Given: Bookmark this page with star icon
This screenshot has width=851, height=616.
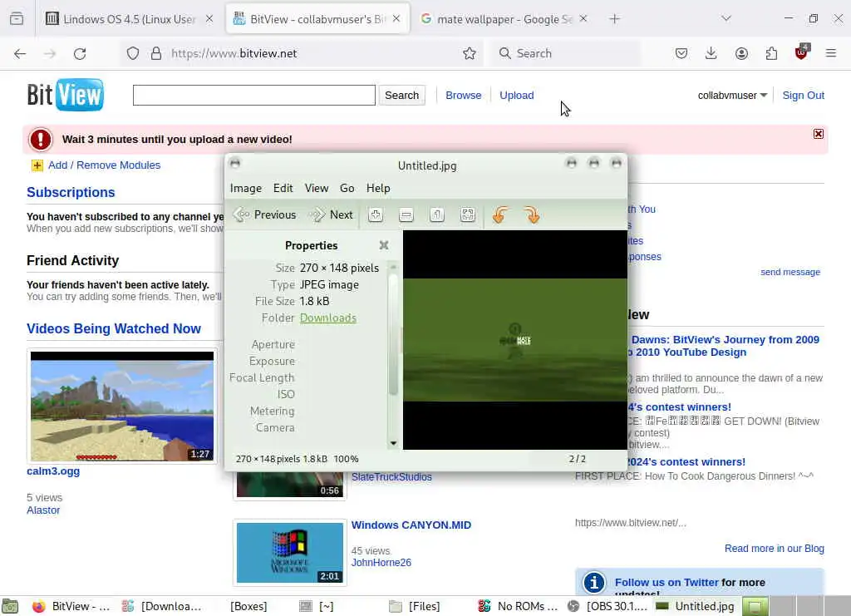Looking at the screenshot, I should tap(470, 53).
